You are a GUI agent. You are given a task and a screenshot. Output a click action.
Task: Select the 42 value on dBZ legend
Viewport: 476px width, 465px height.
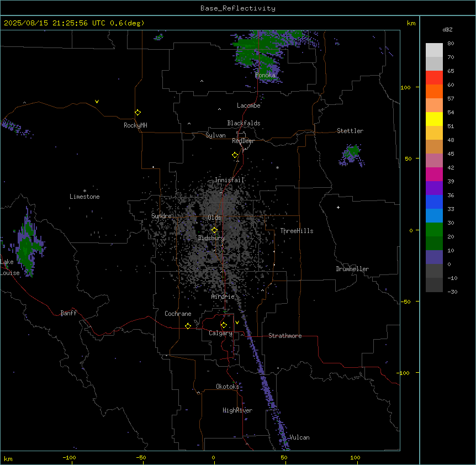(x=451, y=167)
